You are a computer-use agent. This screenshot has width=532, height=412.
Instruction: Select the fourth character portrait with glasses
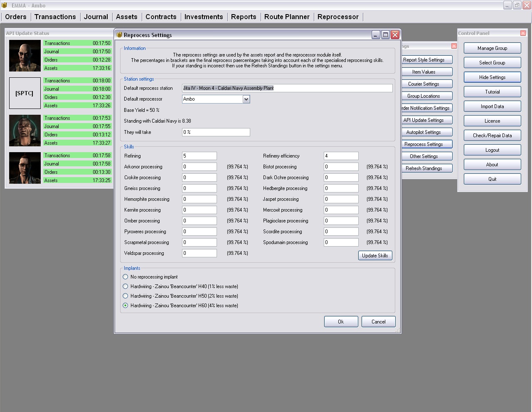[x=25, y=168]
